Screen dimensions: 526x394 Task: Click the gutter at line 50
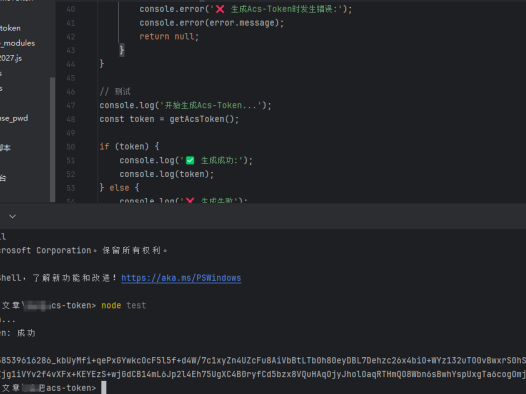[x=71, y=147]
